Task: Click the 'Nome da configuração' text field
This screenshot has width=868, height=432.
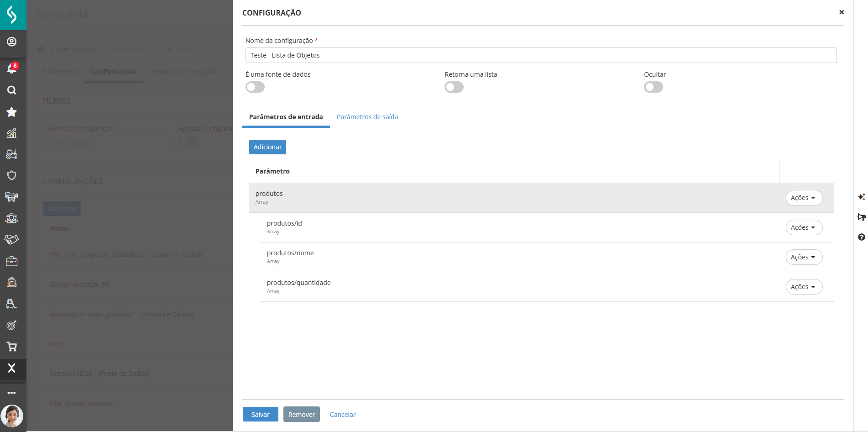Action: pyautogui.click(x=541, y=55)
